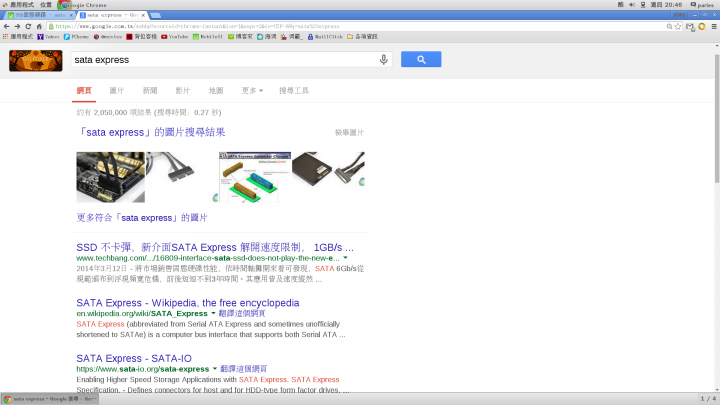This screenshot has width=720, height=405.
Task: Select the 網頁 search tab
Action: (x=84, y=90)
